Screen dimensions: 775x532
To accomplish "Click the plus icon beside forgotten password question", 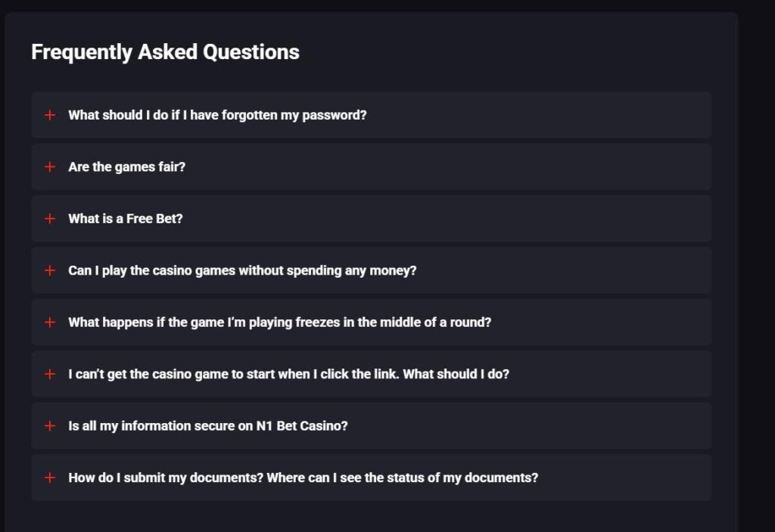I will pyautogui.click(x=50, y=115).
